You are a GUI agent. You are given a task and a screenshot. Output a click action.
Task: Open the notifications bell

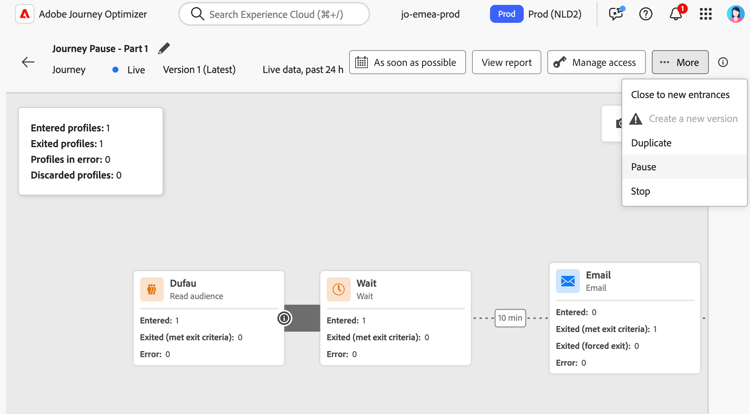pos(676,14)
